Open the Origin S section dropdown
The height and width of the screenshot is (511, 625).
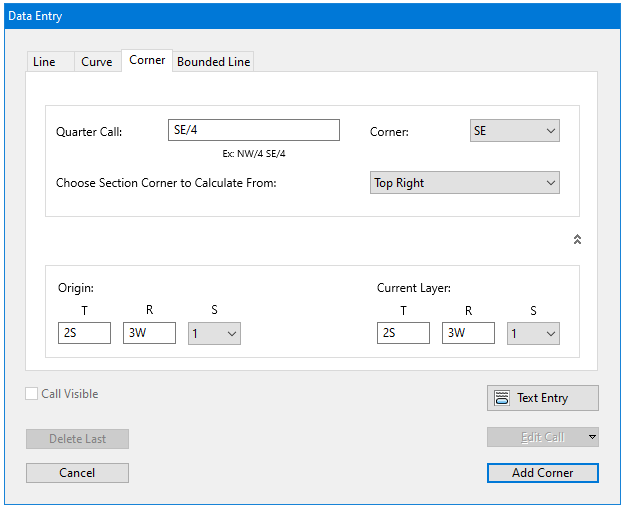coord(214,333)
